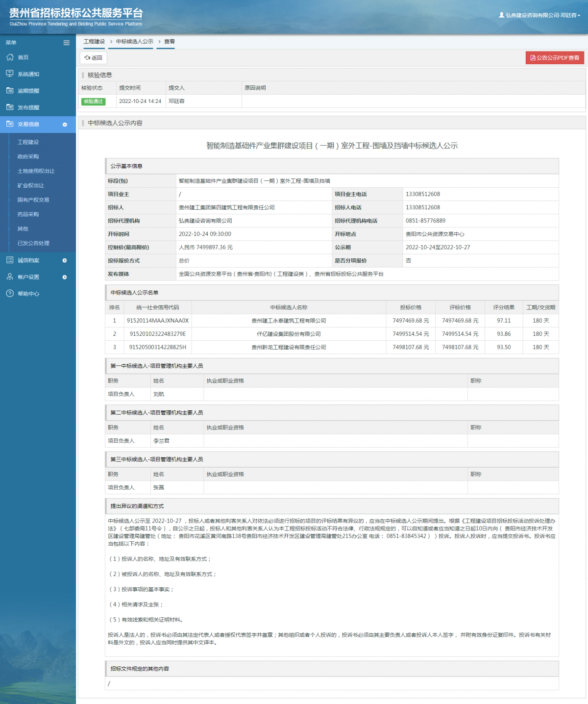Click bid price 7497469.68 元 in 投标价格 column

click(411, 321)
